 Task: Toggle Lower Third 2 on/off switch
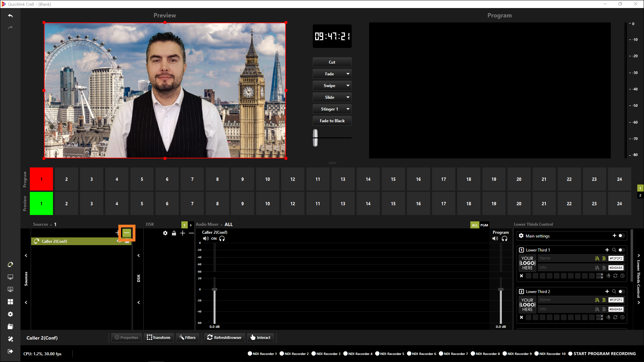point(621,291)
